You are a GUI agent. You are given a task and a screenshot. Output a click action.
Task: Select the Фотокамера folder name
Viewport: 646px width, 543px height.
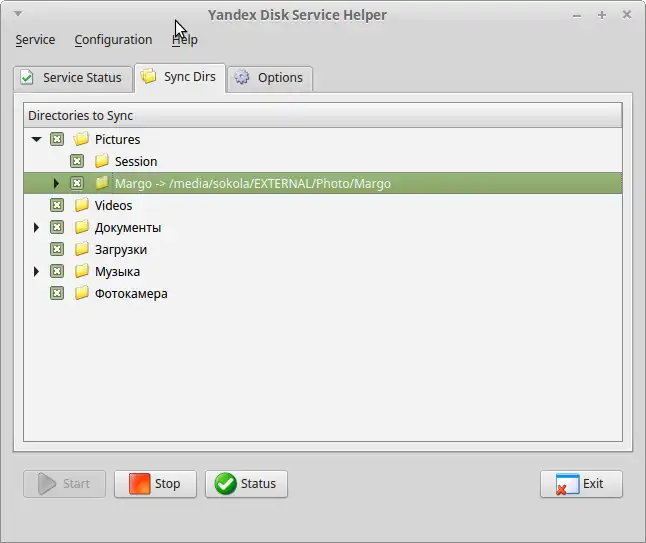(x=131, y=294)
